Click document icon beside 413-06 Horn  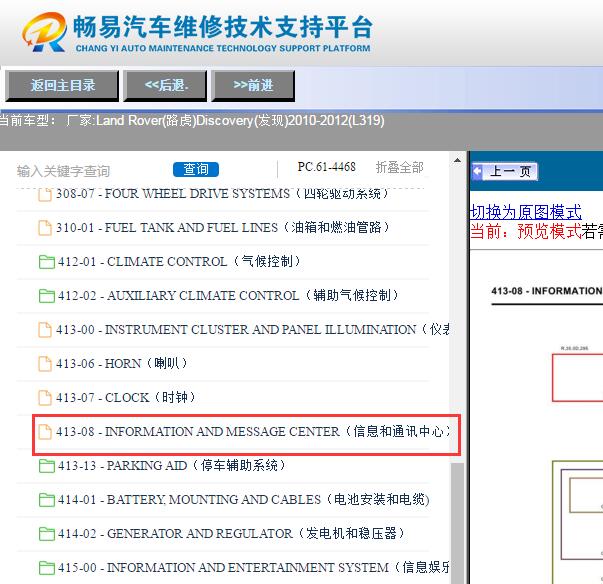point(45,363)
